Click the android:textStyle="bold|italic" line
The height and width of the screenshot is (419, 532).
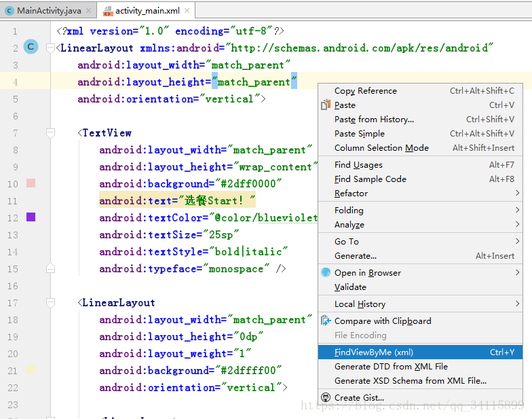coord(193,251)
